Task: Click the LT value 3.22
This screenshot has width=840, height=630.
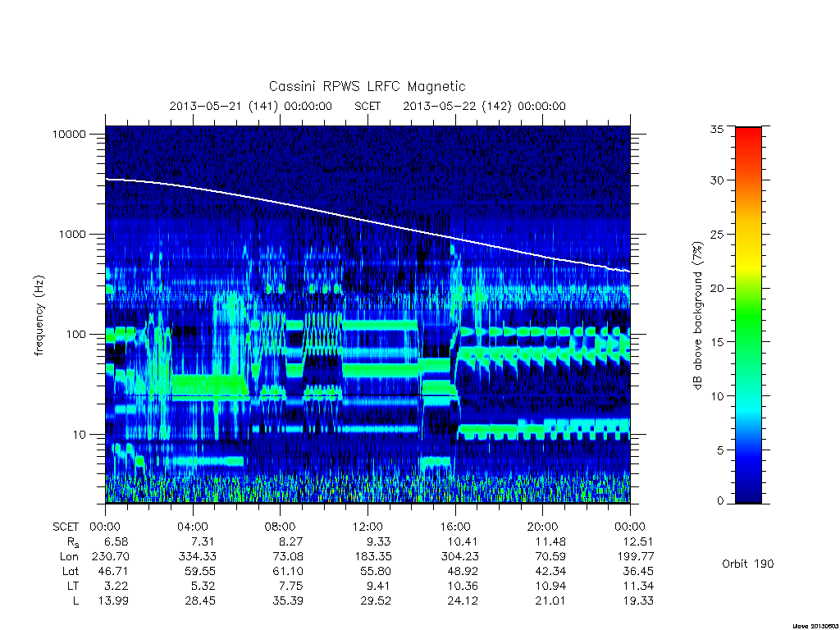Action: coord(116,586)
